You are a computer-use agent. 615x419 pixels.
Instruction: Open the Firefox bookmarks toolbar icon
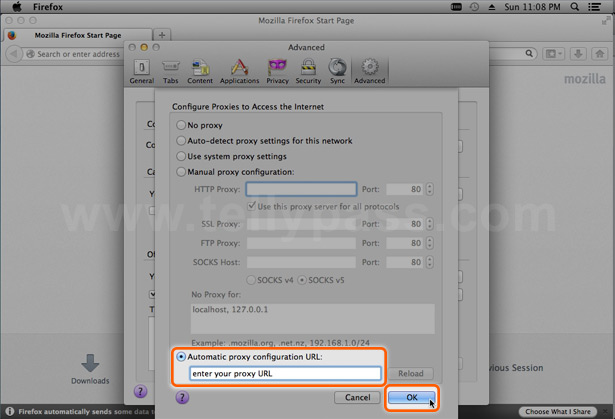[553, 54]
